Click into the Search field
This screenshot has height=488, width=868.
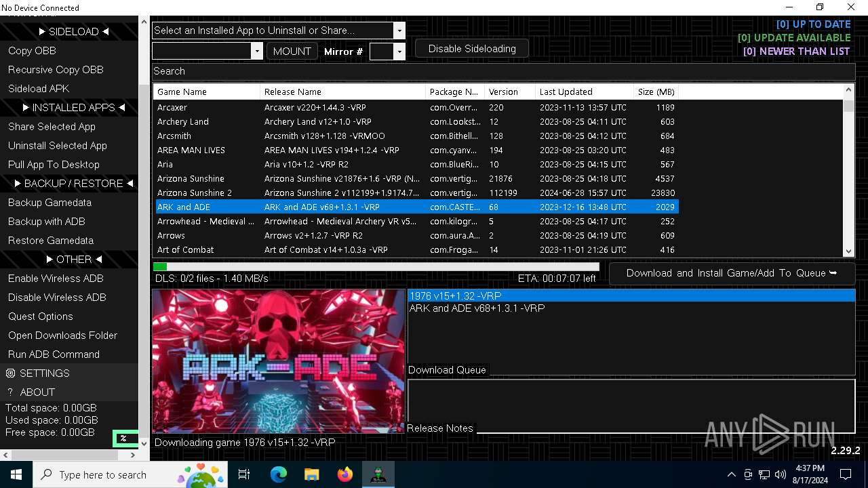click(x=503, y=71)
